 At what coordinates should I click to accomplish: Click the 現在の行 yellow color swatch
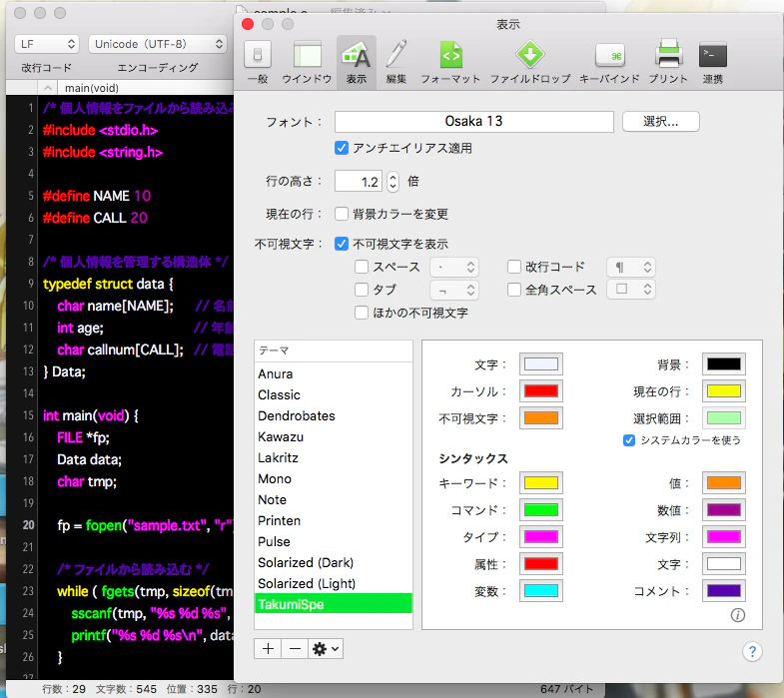[723, 391]
